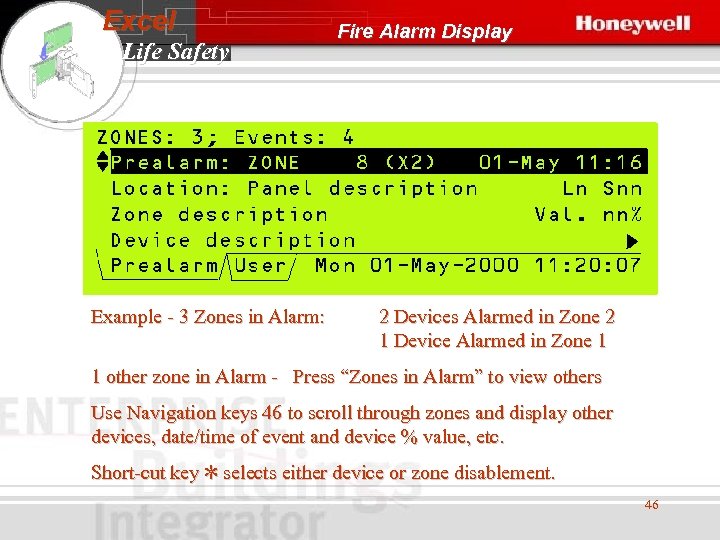Screen dimensions: 720x540
Task: Click the Ln Snn loop sensor field
Action: click(602, 189)
